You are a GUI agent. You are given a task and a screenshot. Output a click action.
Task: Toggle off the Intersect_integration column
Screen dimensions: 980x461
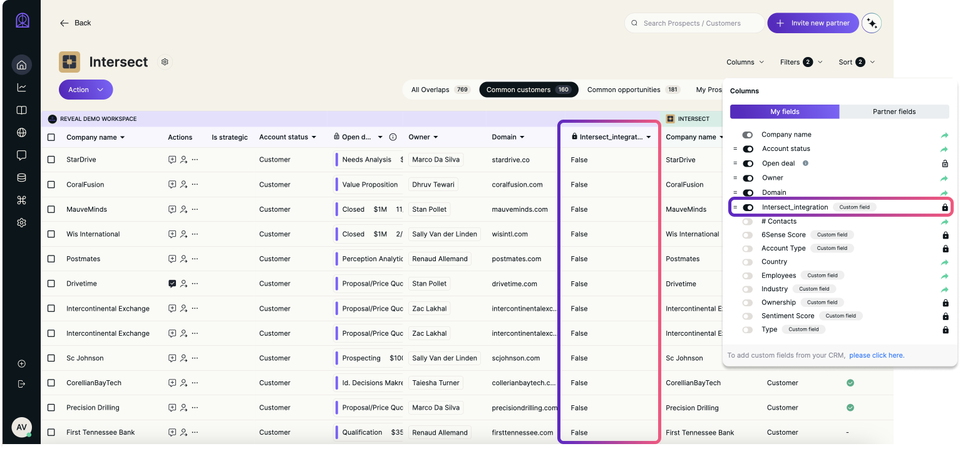(x=748, y=207)
